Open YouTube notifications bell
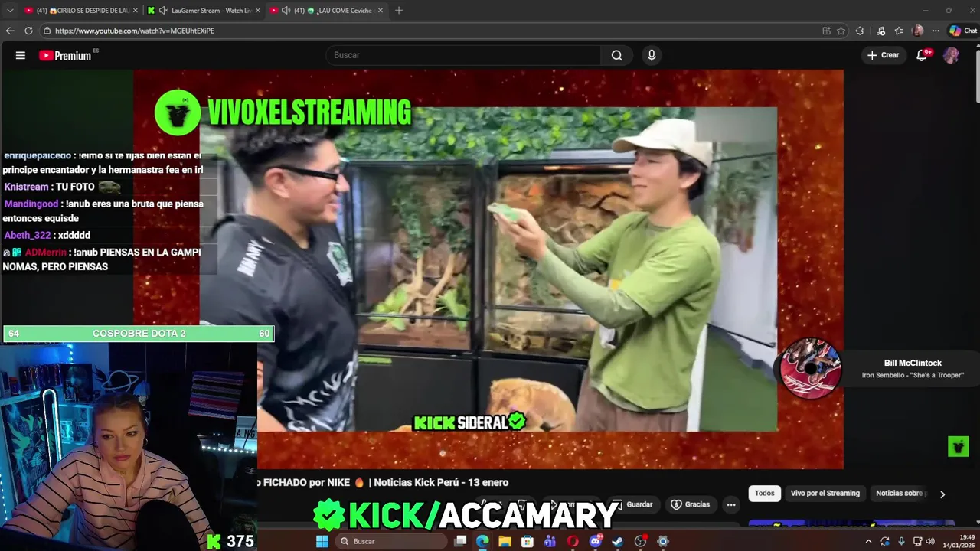The height and width of the screenshot is (551, 980). tap(922, 55)
